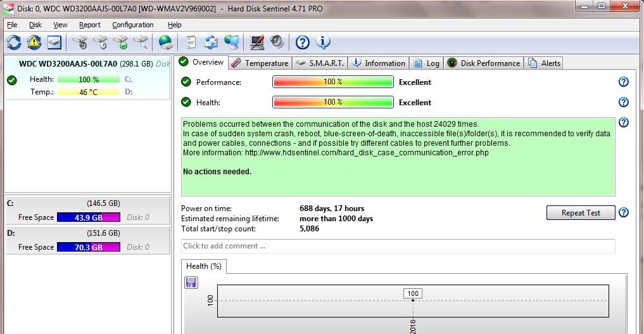Image resolution: width=644 pixels, height=334 pixels.
Task: Click the text document report toolbar icon
Action: [x=191, y=42]
